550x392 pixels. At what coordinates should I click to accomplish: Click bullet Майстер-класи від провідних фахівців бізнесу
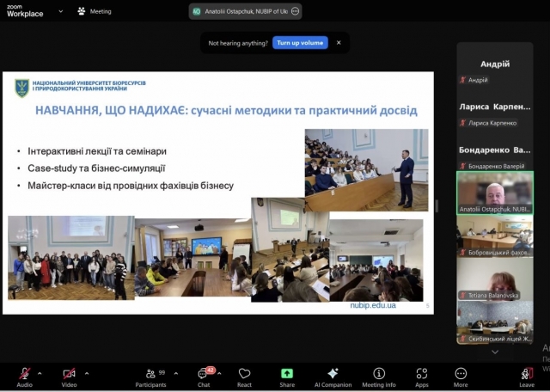(131, 186)
